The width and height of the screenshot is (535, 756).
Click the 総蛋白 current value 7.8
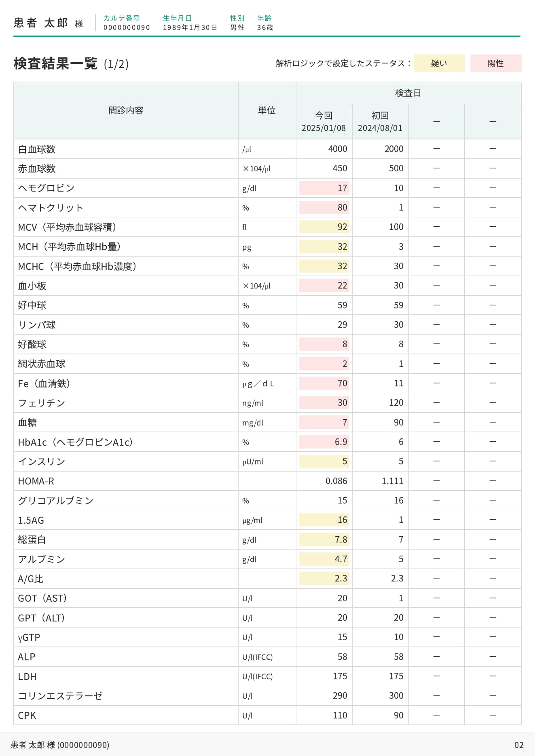pyautogui.click(x=324, y=539)
